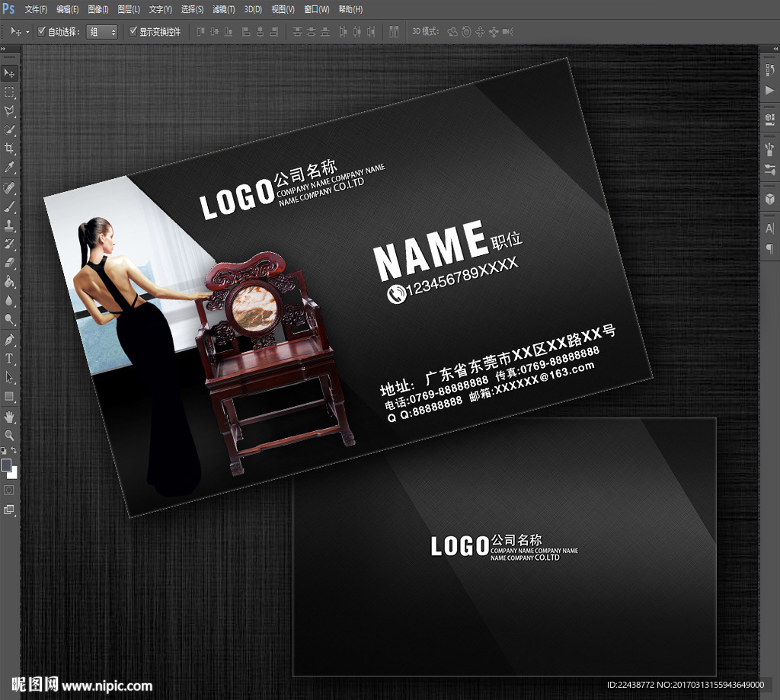Select the Quick Selection tool
Viewport: 780px width, 700px height.
pos(9,129)
